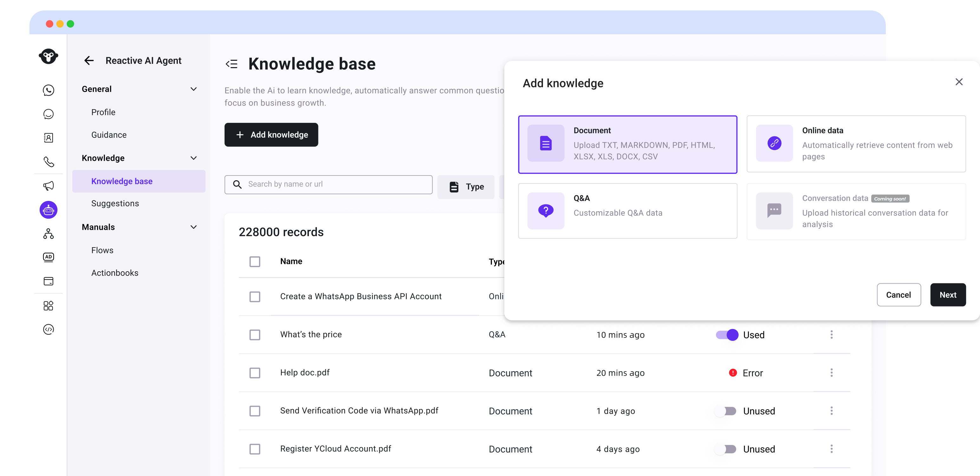This screenshot has height=476, width=980.
Task: Click the developer code icon in sidebar
Action: (x=48, y=329)
